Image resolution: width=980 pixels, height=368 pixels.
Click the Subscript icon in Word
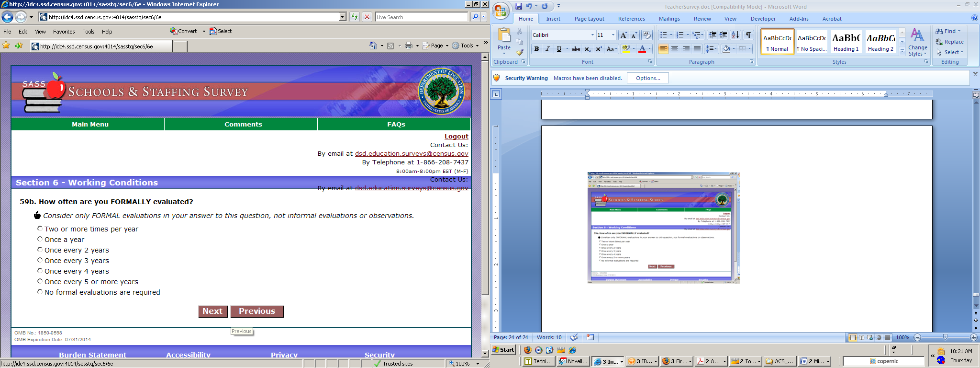coord(587,49)
